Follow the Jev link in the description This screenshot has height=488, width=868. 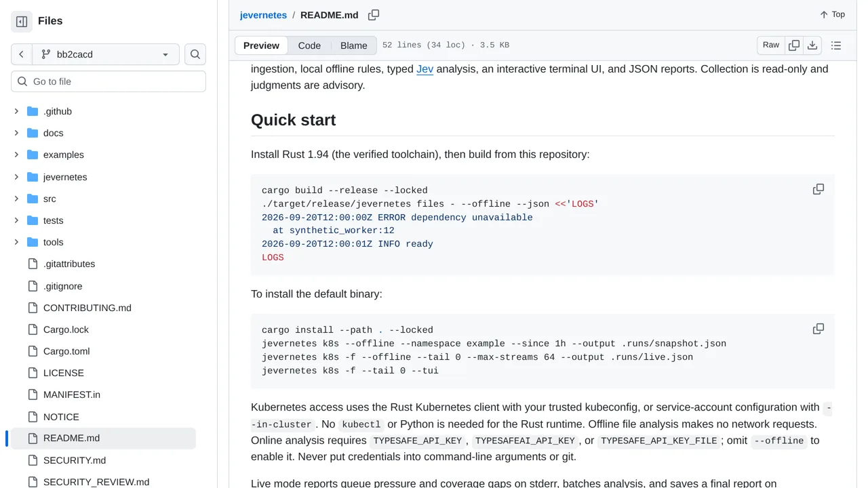(425, 68)
